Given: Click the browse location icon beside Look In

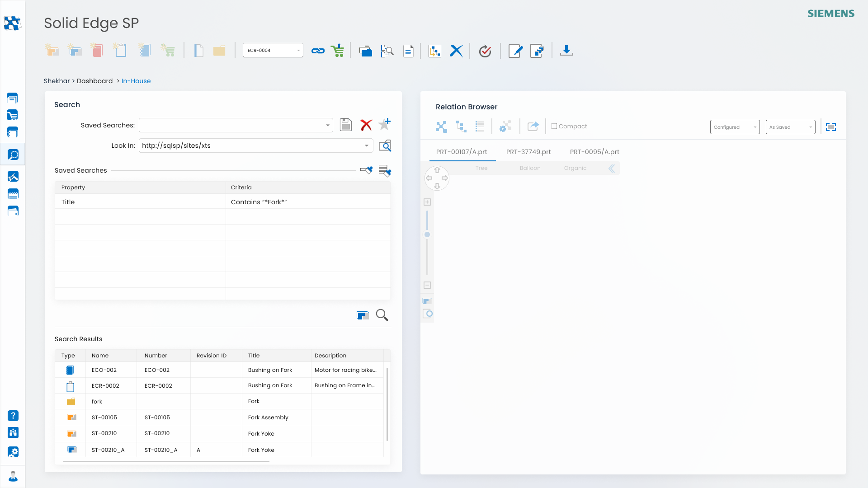Looking at the screenshot, I should (x=385, y=145).
